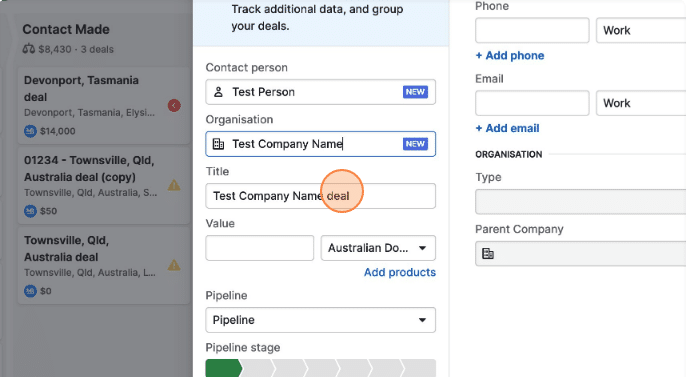
Task: Click the Add products link
Action: pyautogui.click(x=400, y=272)
